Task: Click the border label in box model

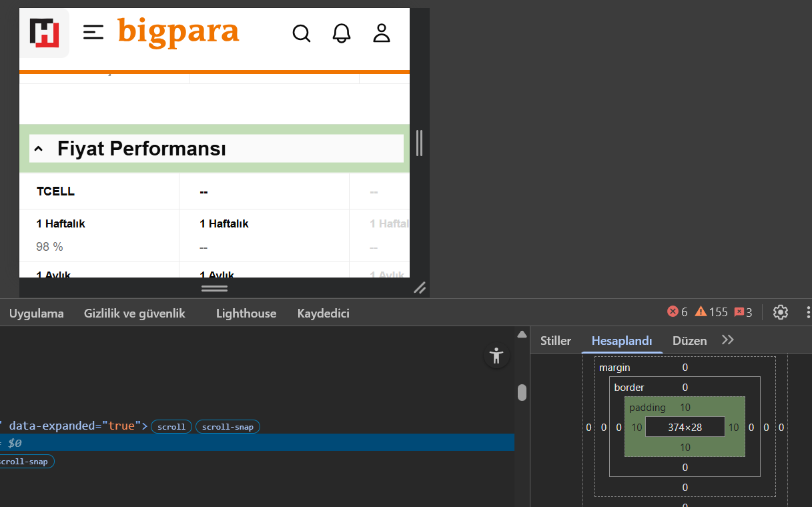Action: [x=629, y=388]
